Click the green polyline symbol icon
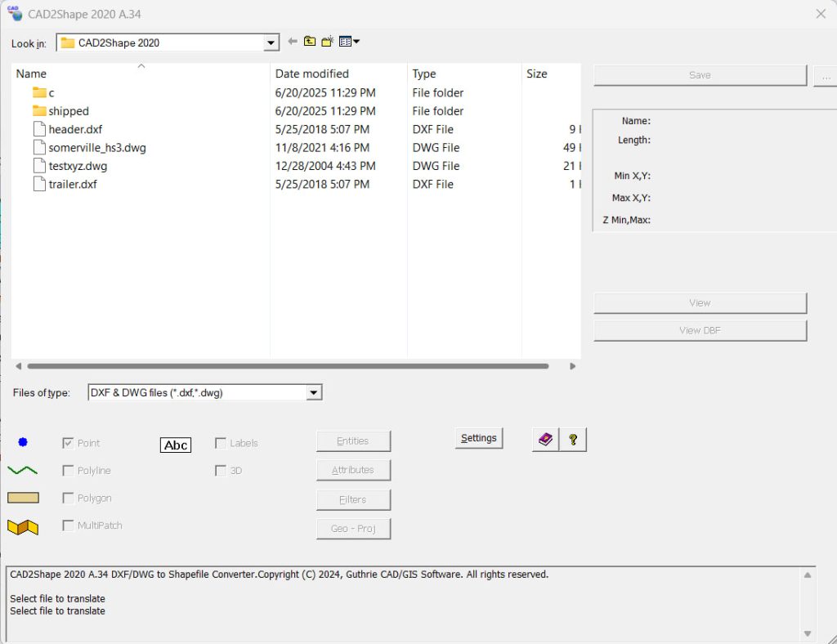The image size is (837, 644). coord(22,470)
